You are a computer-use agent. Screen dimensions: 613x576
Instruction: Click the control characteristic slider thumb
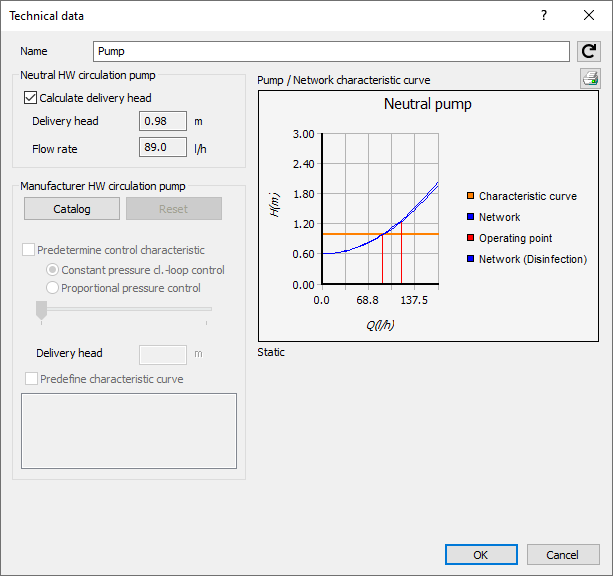point(41,310)
